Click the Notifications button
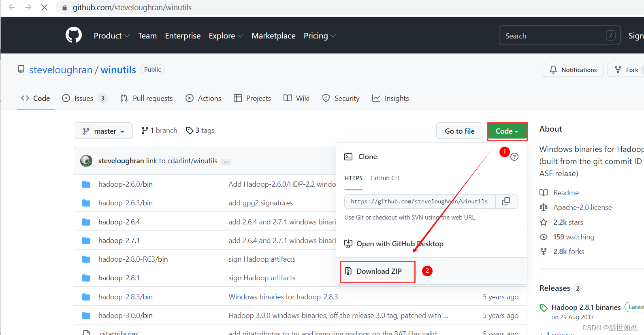644x335 pixels. (x=573, y=70)
